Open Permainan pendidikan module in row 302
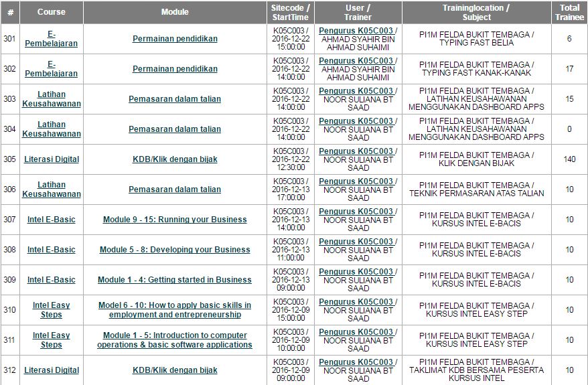The image size is (588, 385). click(x=175, y=69)
